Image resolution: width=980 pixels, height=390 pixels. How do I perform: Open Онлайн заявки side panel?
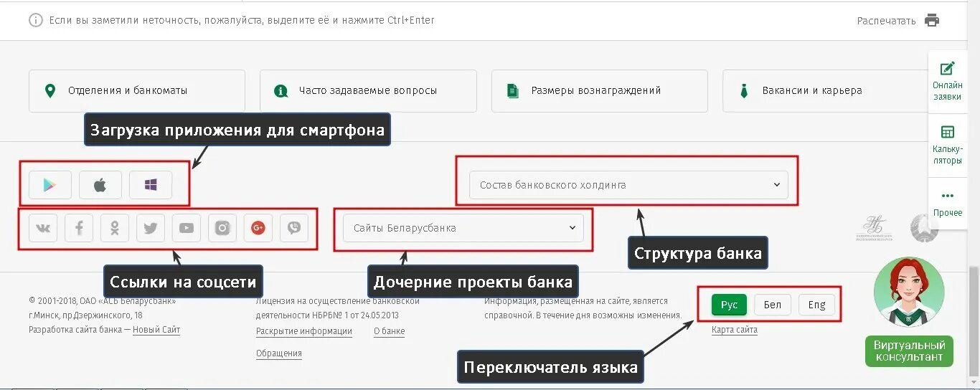click(947, 80)
